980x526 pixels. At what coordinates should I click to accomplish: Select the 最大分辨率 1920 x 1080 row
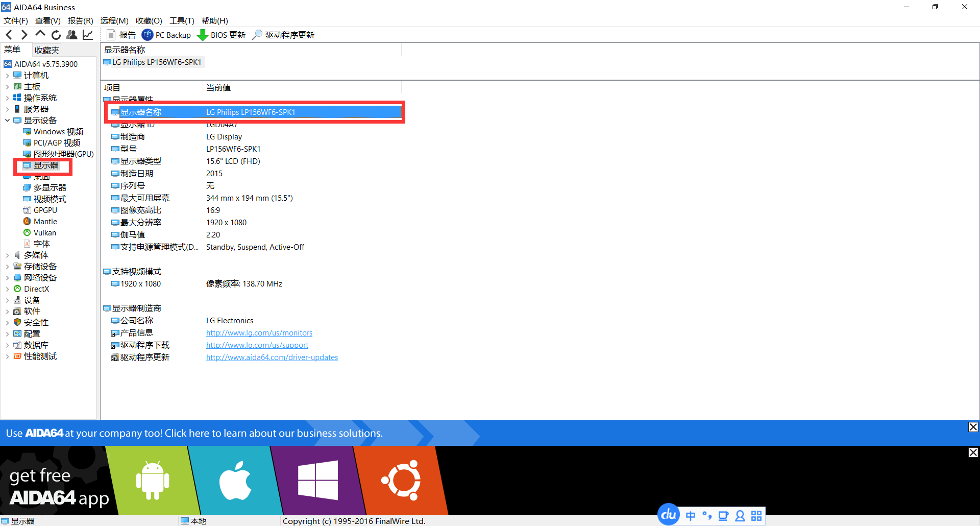256,223
